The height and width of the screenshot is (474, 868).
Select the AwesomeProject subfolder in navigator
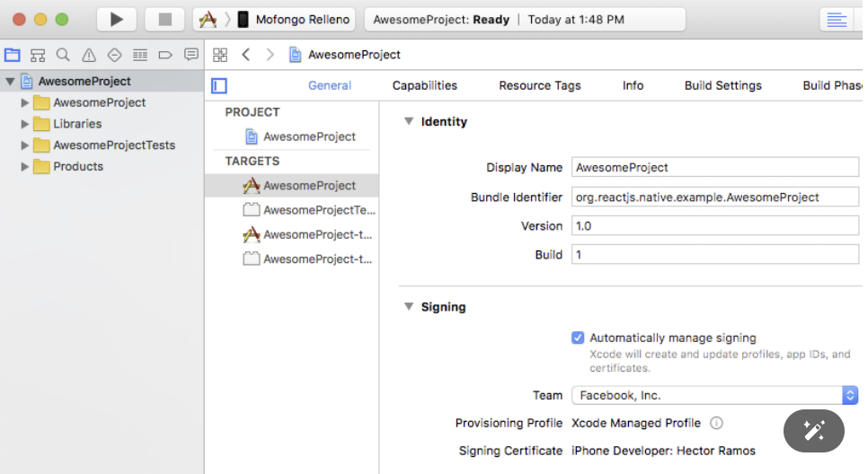pos(102,103)
